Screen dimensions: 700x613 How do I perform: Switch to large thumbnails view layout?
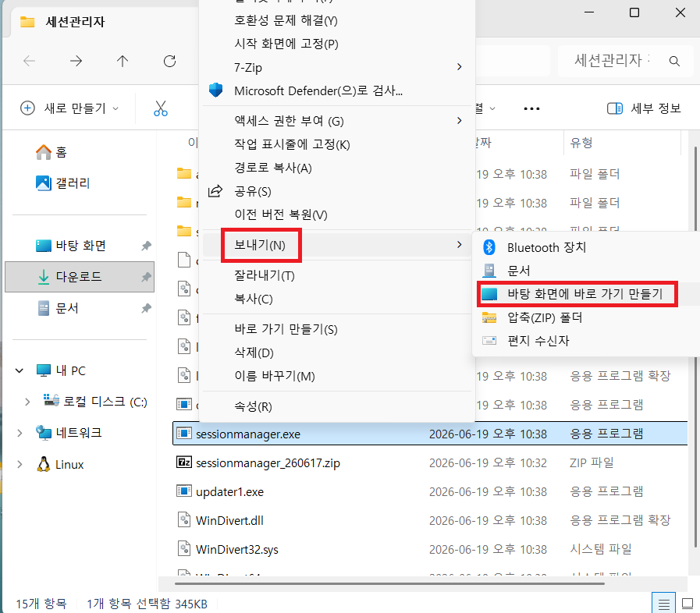[688, 604]
